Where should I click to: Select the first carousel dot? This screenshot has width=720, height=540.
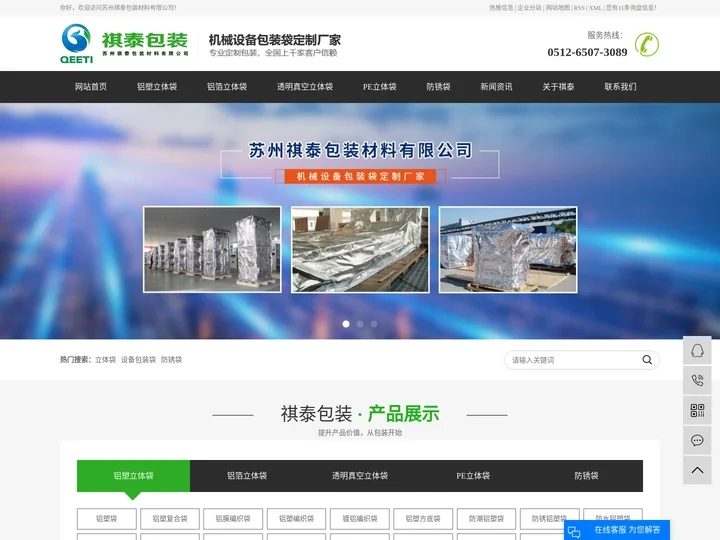coord(346,324)
